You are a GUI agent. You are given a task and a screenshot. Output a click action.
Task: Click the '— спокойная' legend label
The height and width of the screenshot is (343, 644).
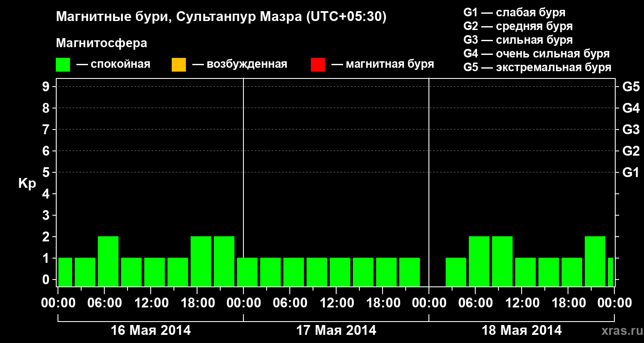point(113,65)
